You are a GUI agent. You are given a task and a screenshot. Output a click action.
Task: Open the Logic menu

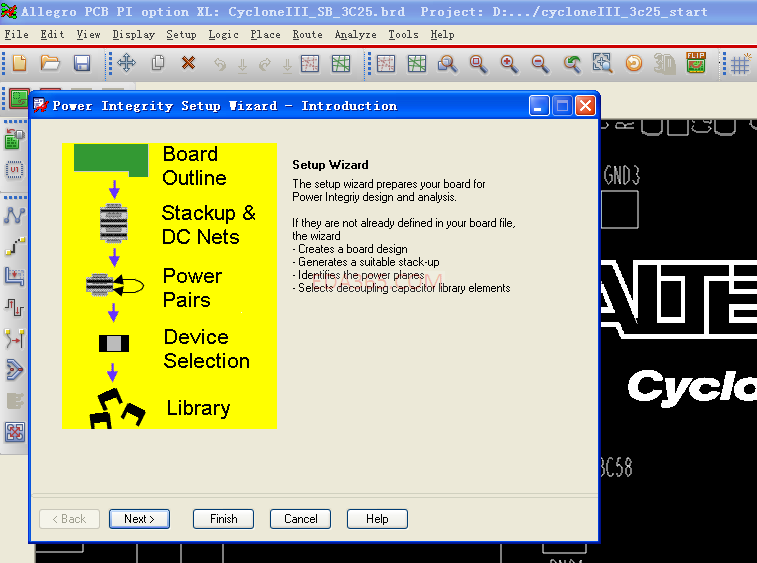pos(223,35)
